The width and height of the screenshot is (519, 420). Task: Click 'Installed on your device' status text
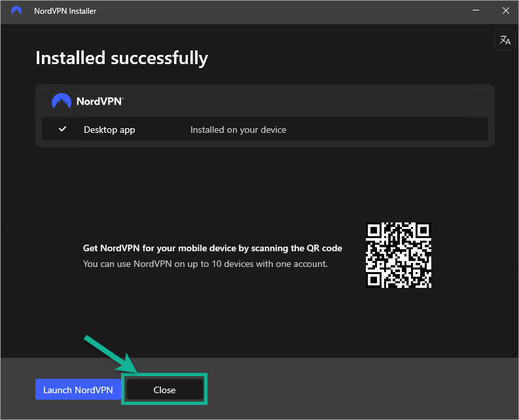coord(238,130)
